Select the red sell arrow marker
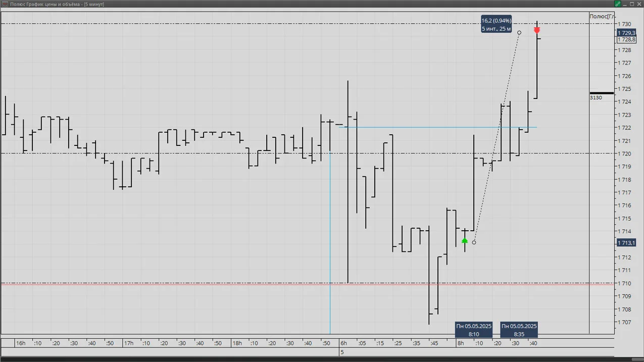The width and height of the screenshot is (644, 362). (537, 31)
